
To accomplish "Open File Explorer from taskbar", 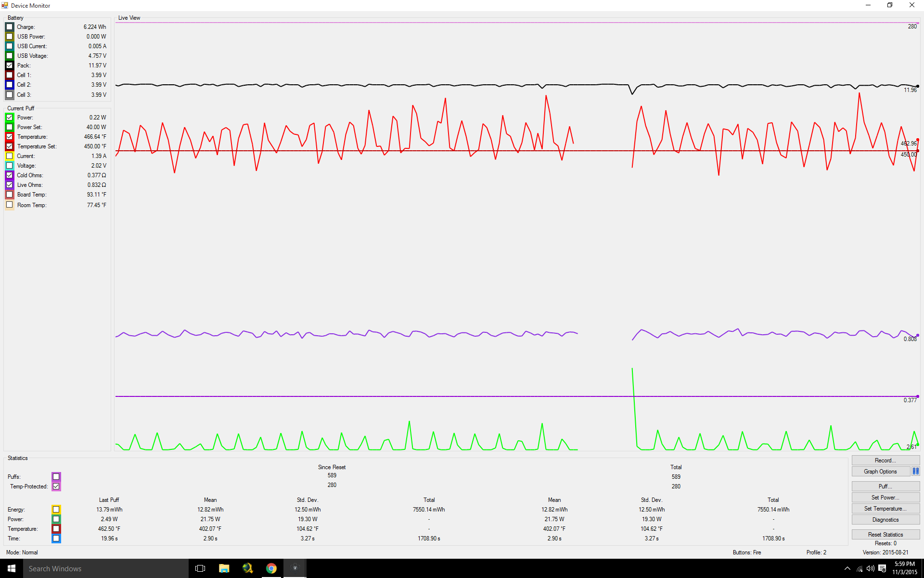I will pyautogui.click(x=224, y=568).
